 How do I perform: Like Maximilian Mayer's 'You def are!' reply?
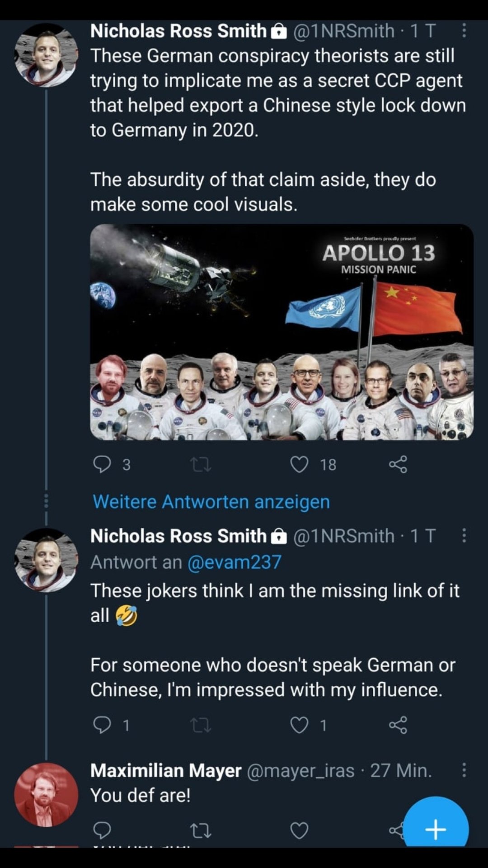(299, 830)
